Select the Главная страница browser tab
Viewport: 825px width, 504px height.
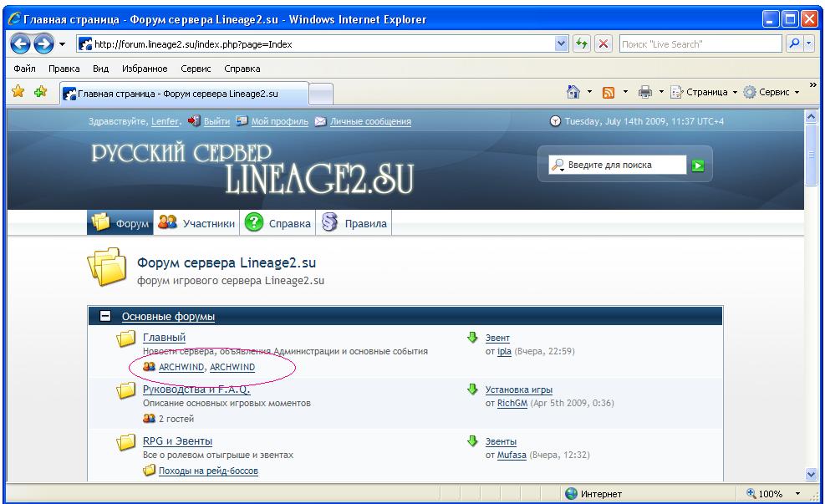click(x=184, y=94)
